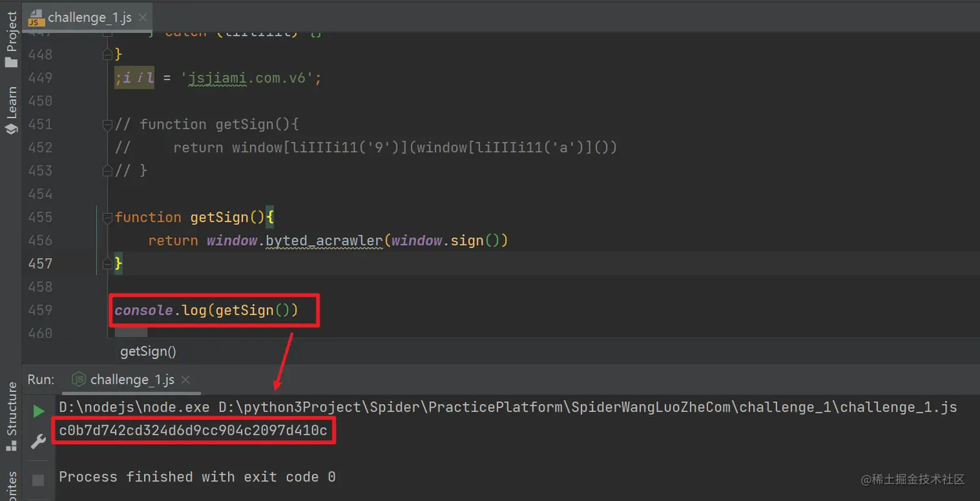Click log in console.log call

point(194,310)
